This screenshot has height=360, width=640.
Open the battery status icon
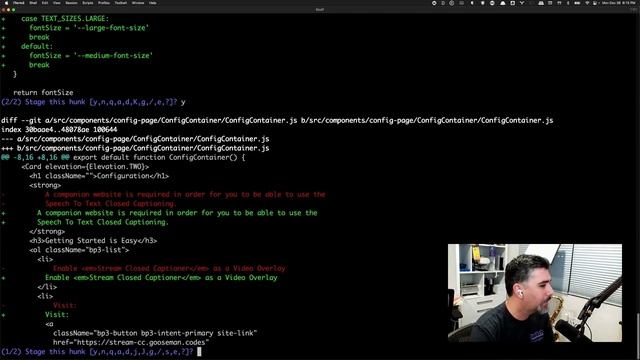[577, 3]
